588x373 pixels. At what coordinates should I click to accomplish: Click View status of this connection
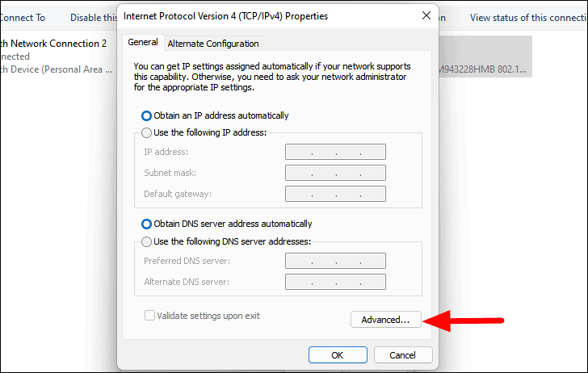point(527,17)
